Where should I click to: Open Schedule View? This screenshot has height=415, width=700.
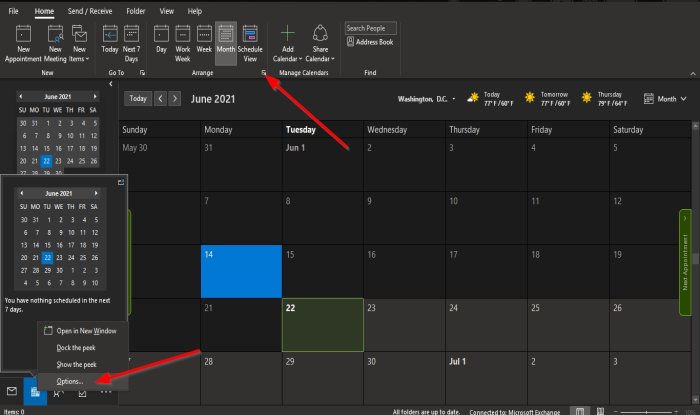pos(250,43)
